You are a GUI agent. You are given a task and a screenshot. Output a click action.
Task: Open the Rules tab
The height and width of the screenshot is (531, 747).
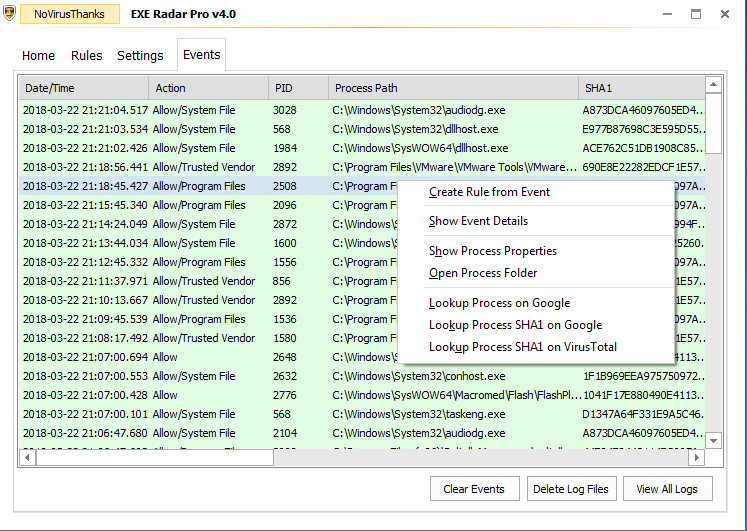tap(87, 56)
